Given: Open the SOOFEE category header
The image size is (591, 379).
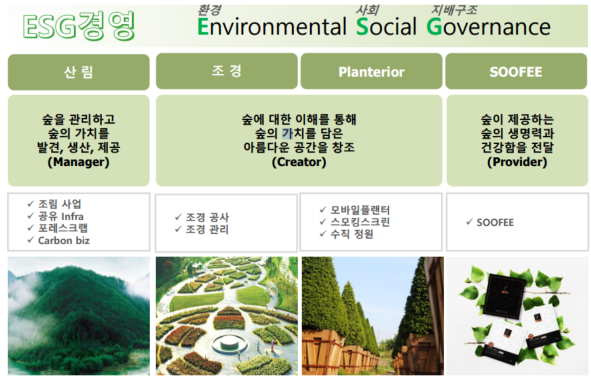Looking at the screenshot, I should click(x=516, y=71).
